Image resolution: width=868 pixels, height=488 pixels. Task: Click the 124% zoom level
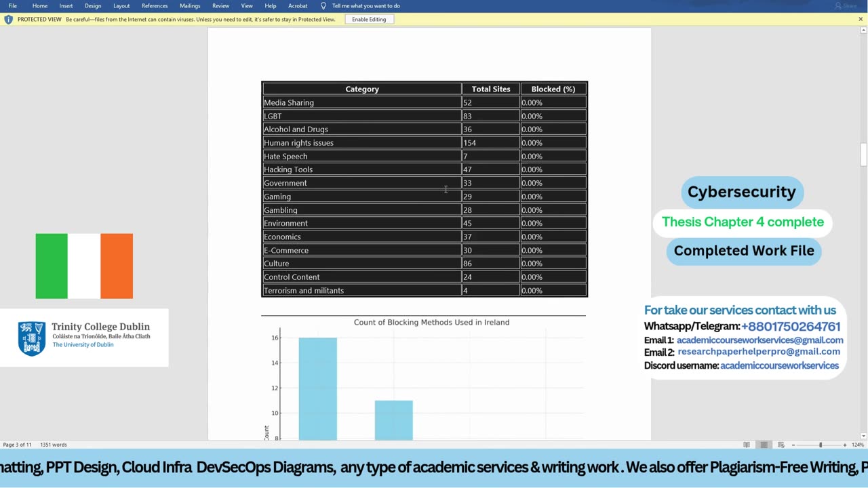[858, 445]
